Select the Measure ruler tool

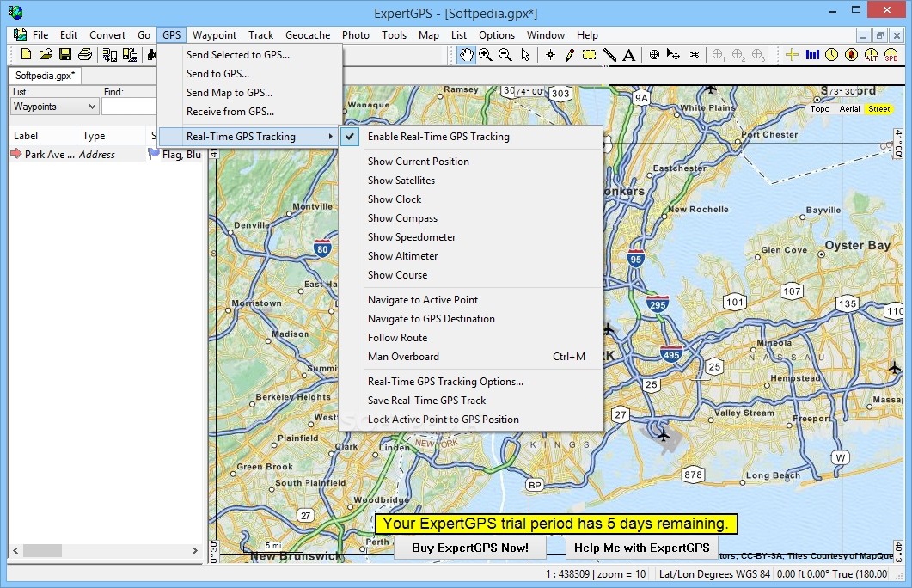[609, 55]
